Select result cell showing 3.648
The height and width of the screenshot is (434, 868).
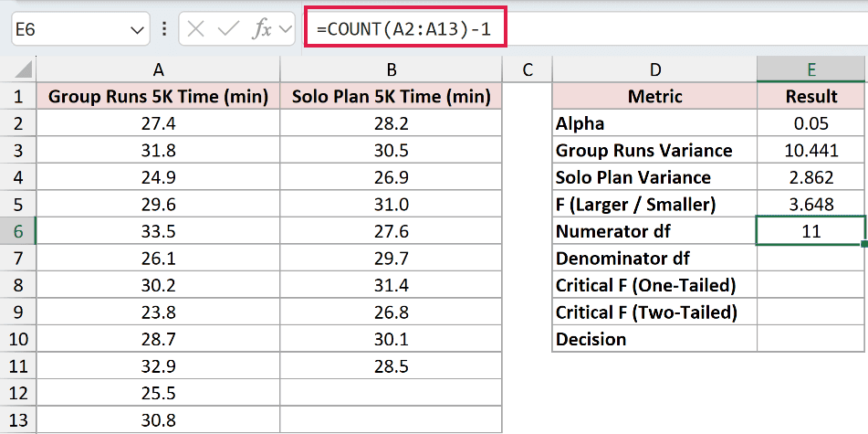click(811, 205)
